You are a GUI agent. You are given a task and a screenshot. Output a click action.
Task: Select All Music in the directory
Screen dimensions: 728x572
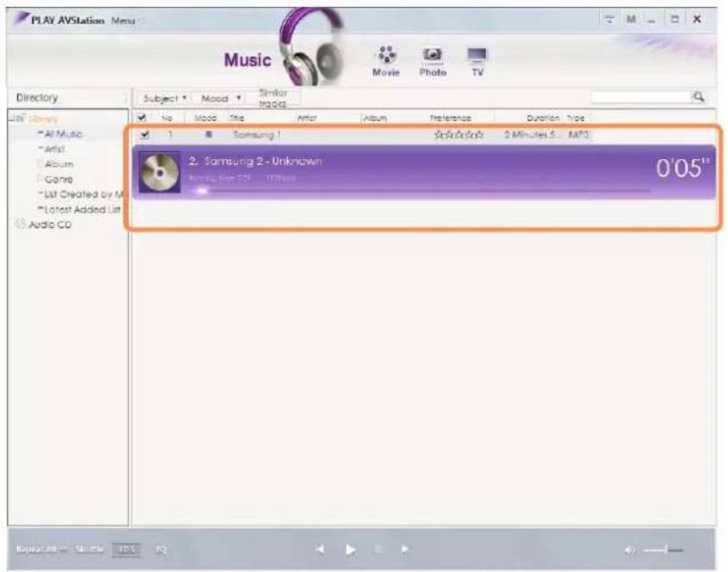pyautogui.click(x=63, y=134)
